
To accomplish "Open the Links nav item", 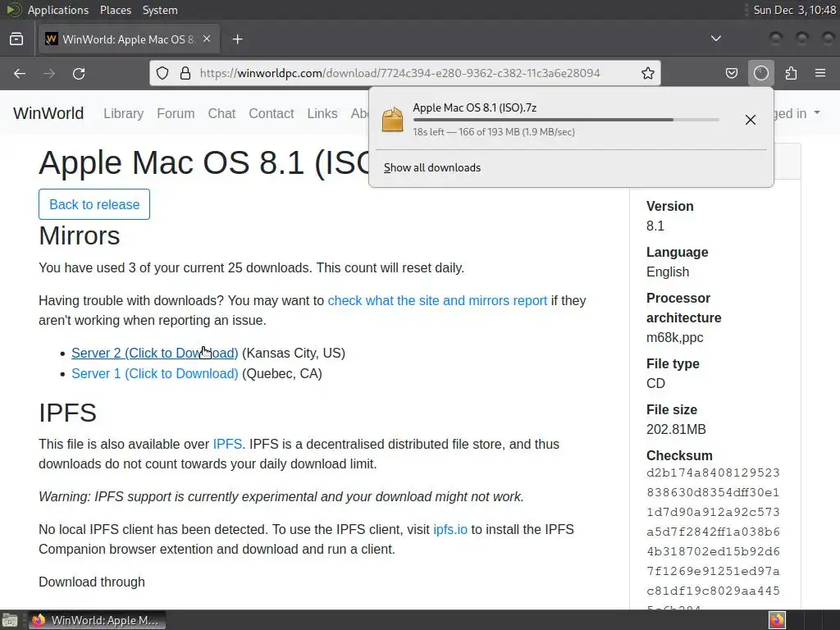I will click(322, 113).
